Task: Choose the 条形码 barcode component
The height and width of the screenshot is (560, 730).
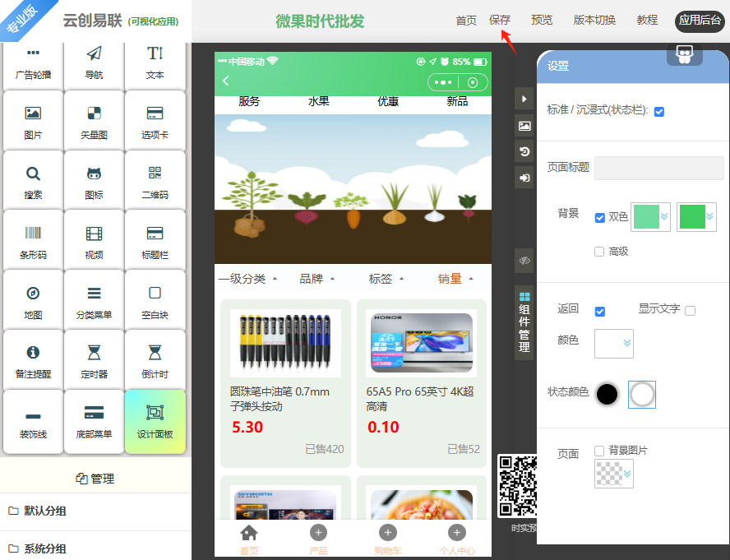Action: click(33, 241)
